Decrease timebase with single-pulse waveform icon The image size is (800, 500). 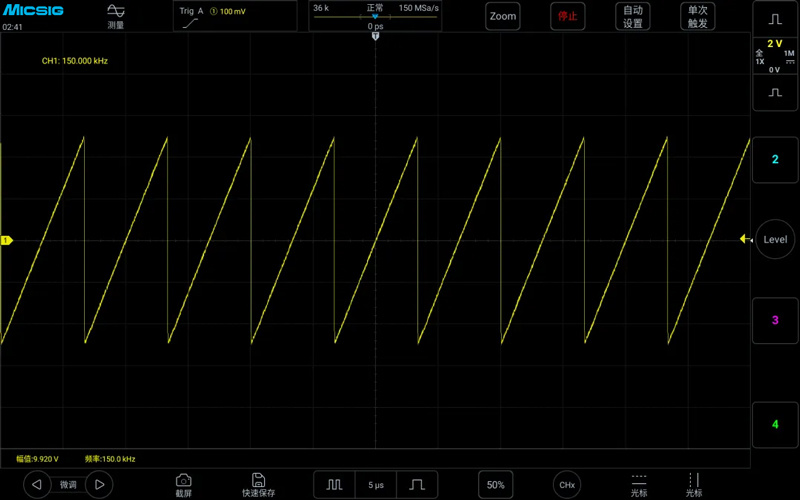[417, 485]
